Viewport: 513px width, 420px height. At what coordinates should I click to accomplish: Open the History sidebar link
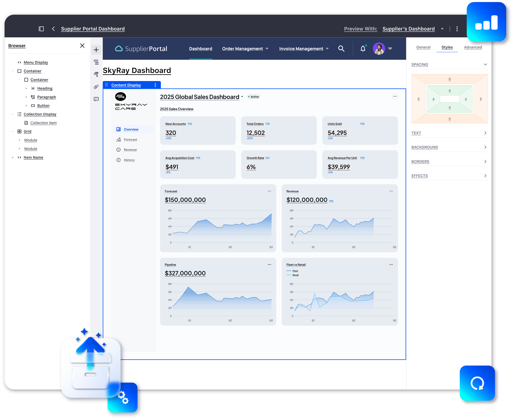(129, 160)
